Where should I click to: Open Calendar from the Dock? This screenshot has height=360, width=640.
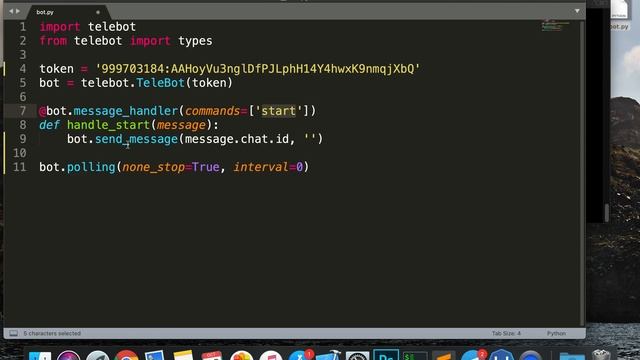(212, 355)
